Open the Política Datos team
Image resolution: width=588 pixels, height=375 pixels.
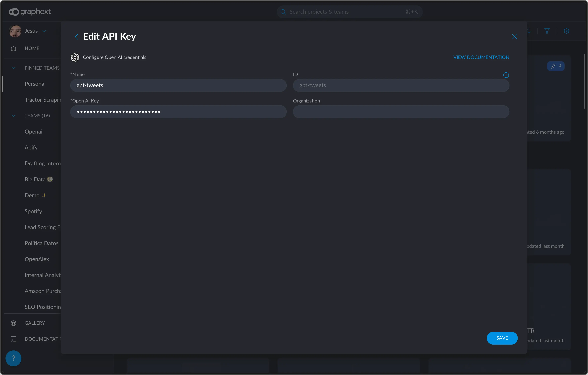coord(41,243)
